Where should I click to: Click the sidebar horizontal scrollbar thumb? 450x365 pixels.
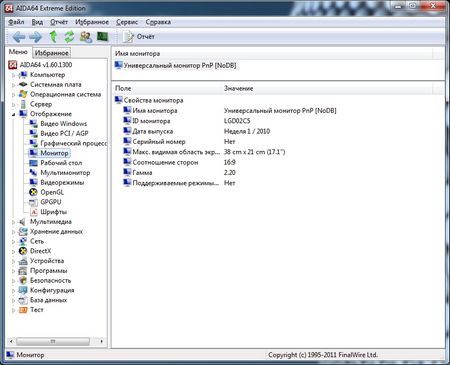coord(53,341)
